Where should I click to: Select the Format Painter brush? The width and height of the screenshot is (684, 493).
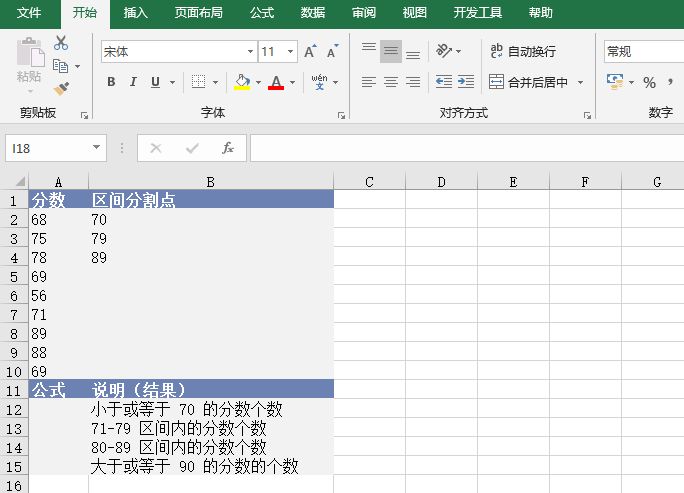(61, 88)
